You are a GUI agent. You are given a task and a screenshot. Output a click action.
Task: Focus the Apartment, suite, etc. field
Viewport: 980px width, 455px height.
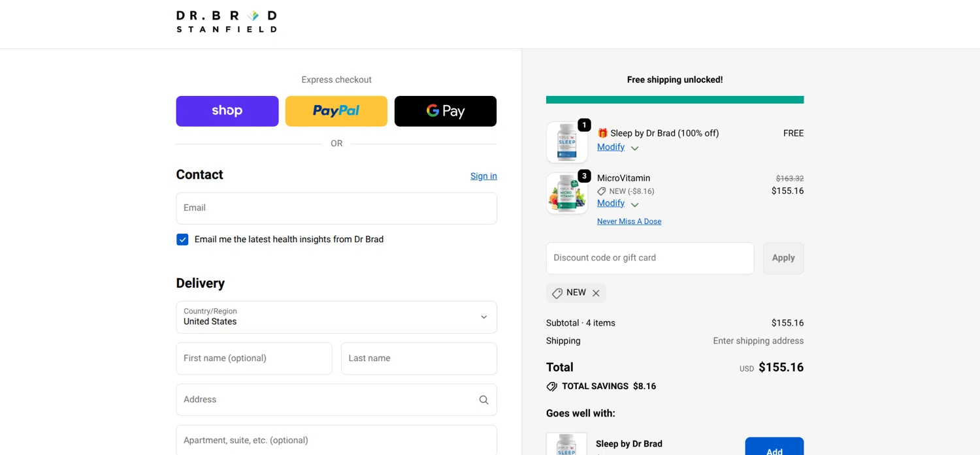point(336,441)
